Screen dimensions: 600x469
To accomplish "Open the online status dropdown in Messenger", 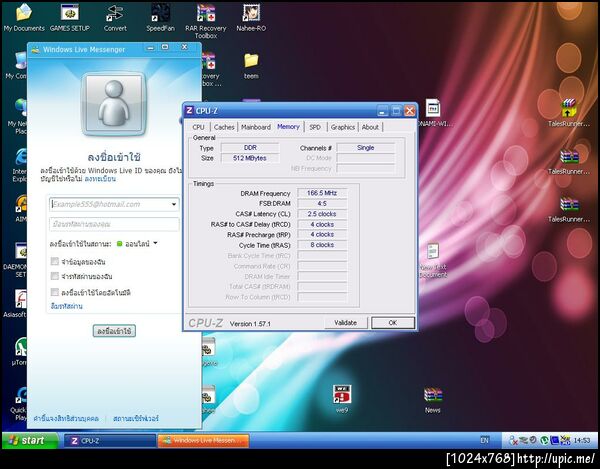I will coord(155,243).
